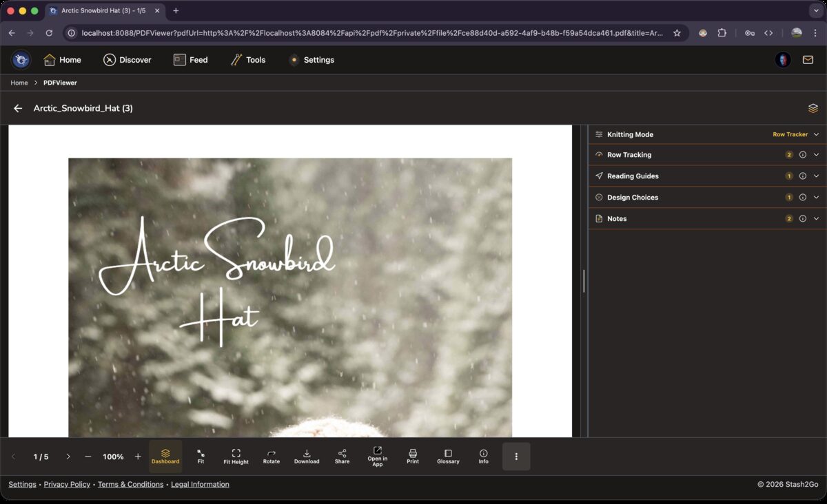Image resolution: width=827 pixels, height=504 pixels.
Task: Print the pattern document
Action: click(412, 455)
